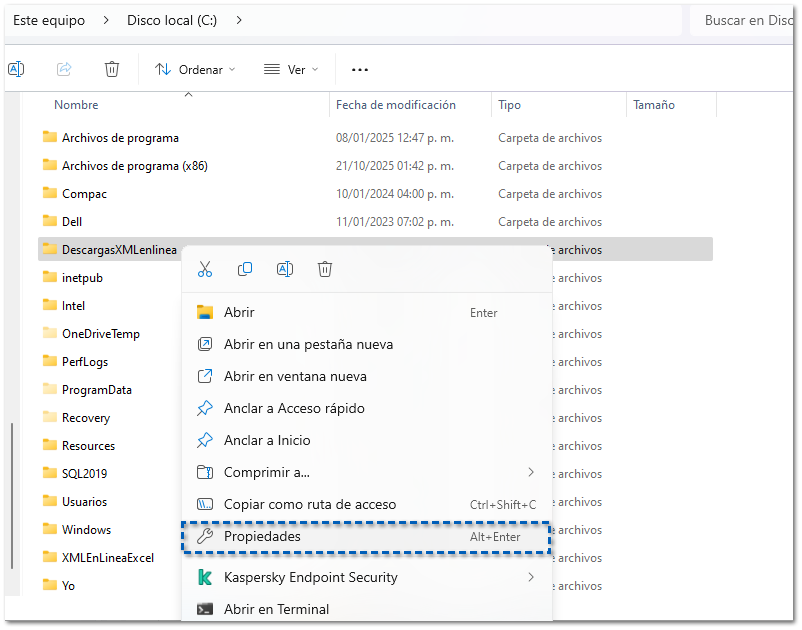The width and height of the screenshot is (802, 630).
Task: Click the Cut scissors icon in context menu
Action: [205, 269]
